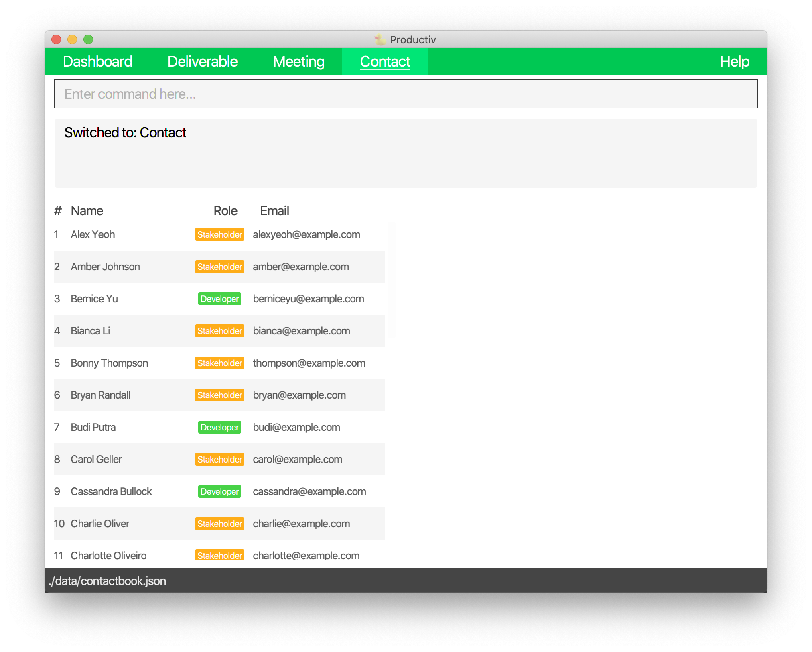Click email amber@example.com
The image size is (812, 652).
click(301, 267)
